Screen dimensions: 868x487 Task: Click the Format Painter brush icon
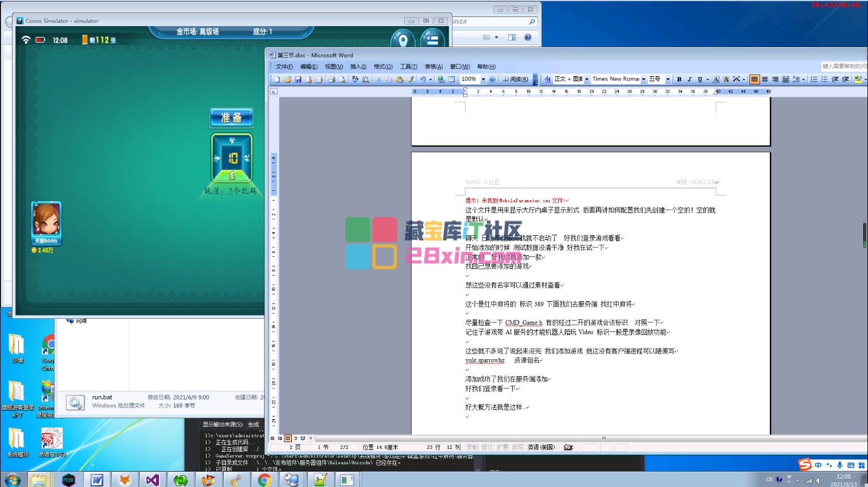point(410,80)
